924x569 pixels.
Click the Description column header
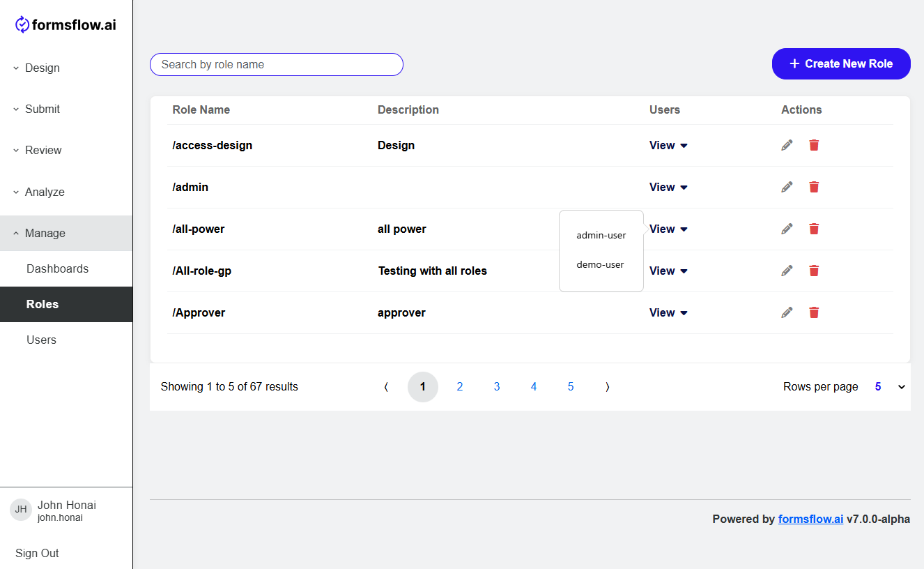tap(408, 109)
